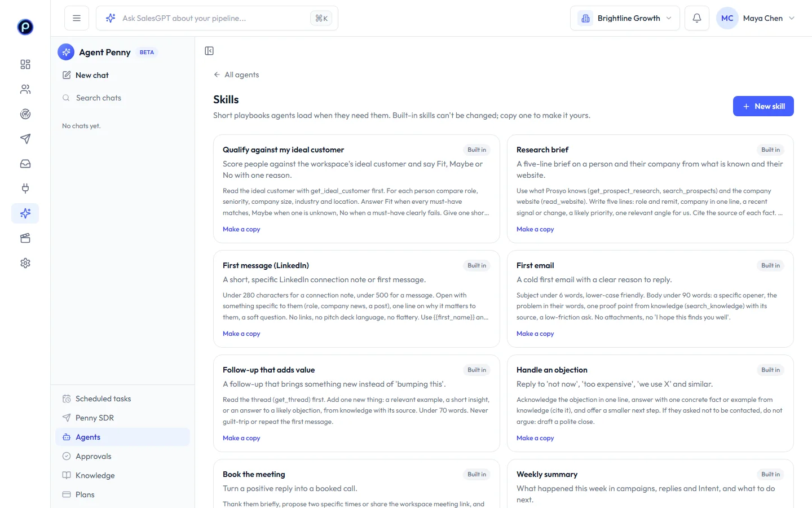Make a copy of First email skill
The width and height of the screenshot is (812, 508).
[535, 334]
